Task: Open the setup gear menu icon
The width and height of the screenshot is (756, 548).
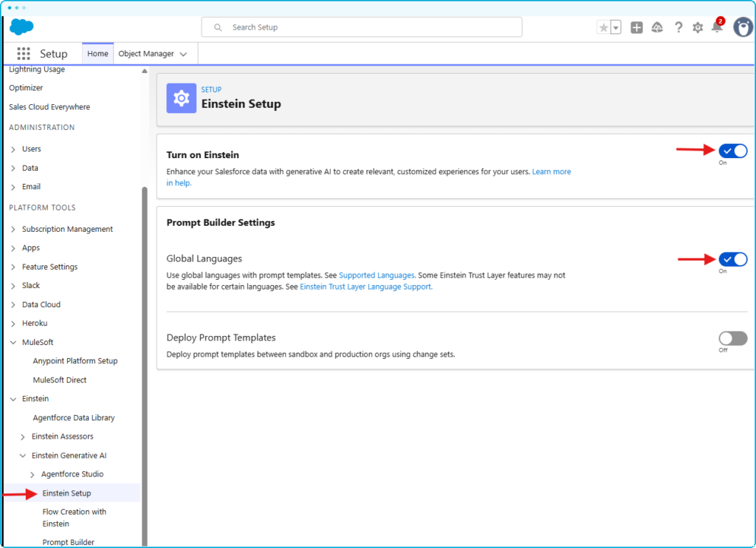Action: [697, 27]
